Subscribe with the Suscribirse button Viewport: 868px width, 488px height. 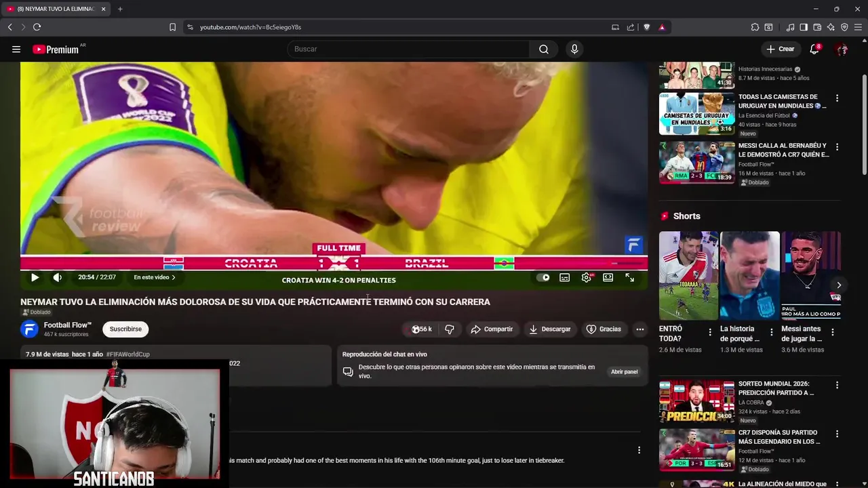point(125,329)
